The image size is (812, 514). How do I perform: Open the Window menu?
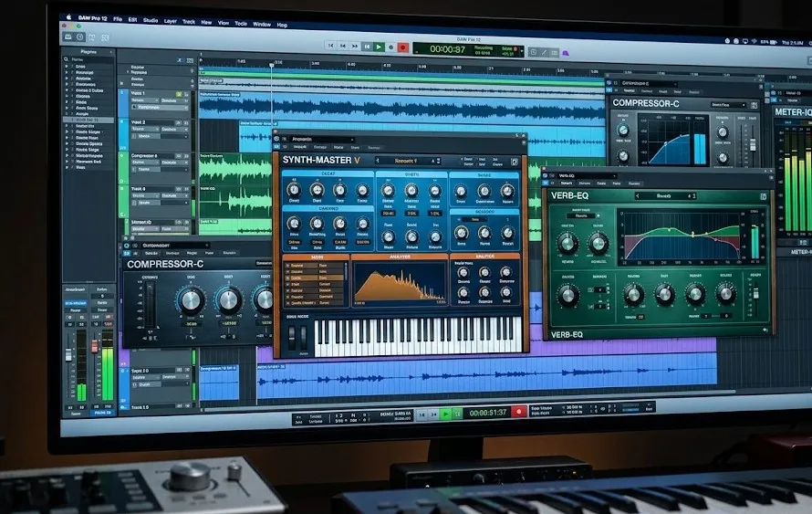coord(262,24)
